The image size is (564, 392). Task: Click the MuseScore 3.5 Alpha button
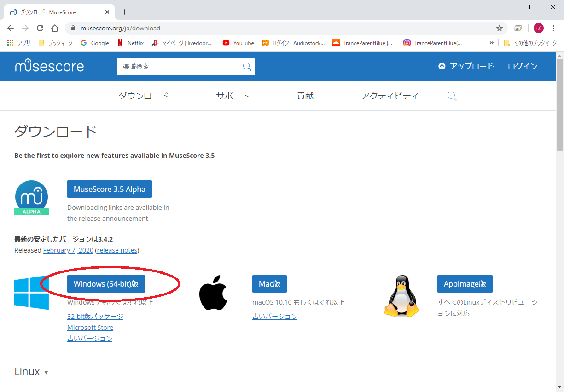click(110, 189)
